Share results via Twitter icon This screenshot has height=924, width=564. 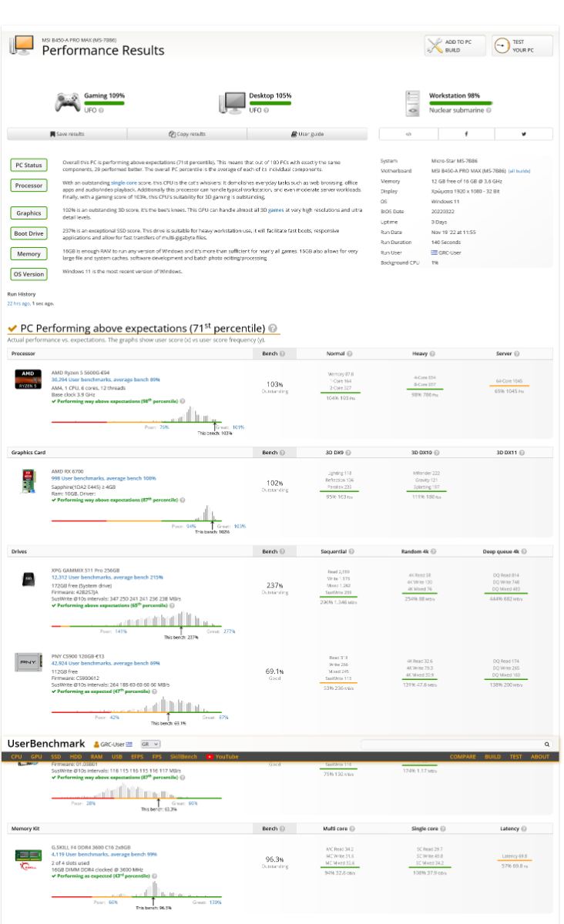coord(524,134)
